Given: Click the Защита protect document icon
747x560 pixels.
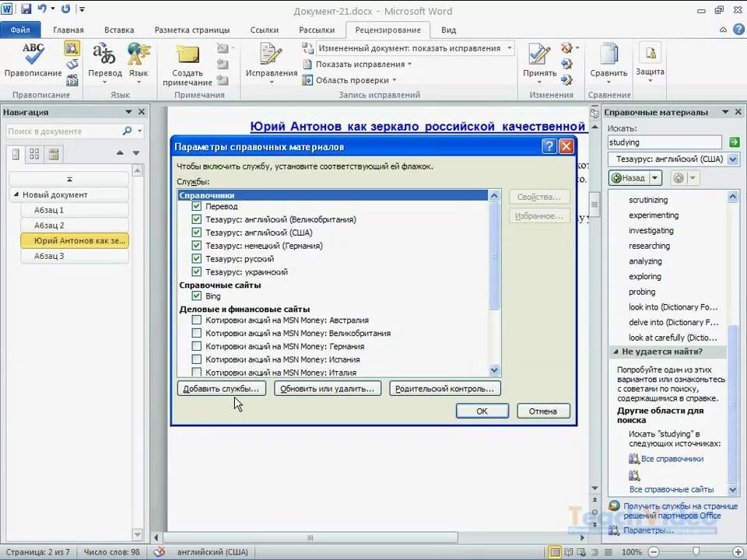Looking at the screenshot, I should (650, 52).
